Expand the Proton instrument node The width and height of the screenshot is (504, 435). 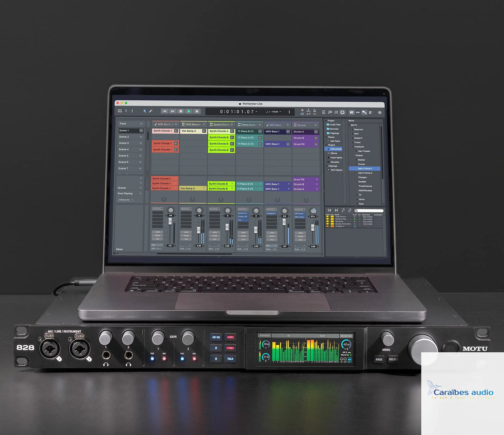pos(352,142)
